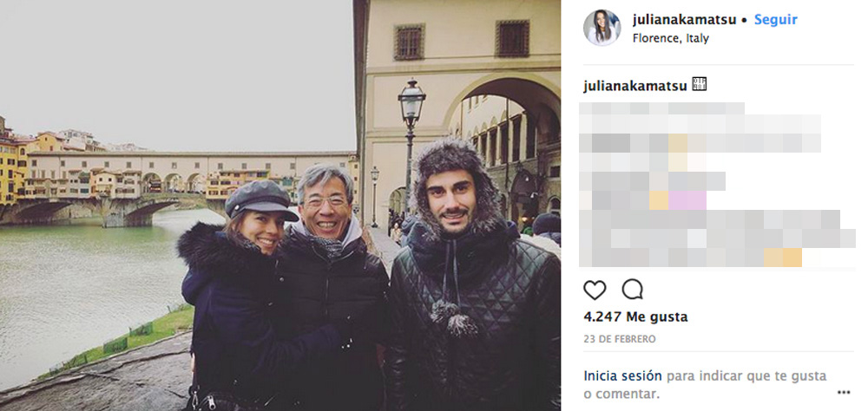This screenshot has height=411, width=868.
Task: Open the three-dot more options menu
Action: (x=843, y=393)
